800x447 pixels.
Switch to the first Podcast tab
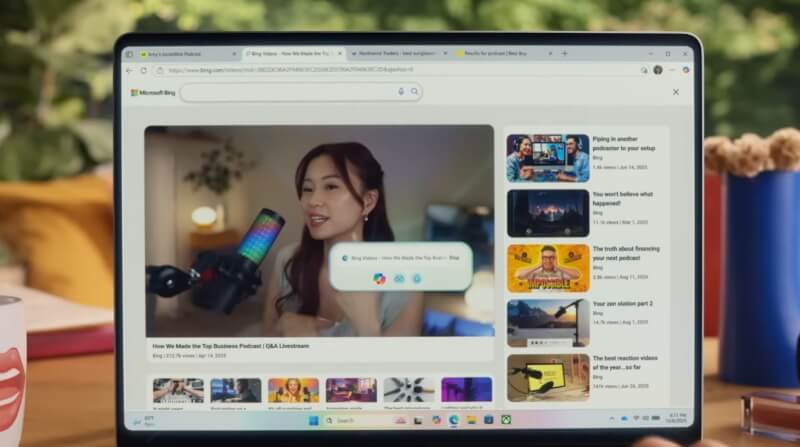click(183, 53)
